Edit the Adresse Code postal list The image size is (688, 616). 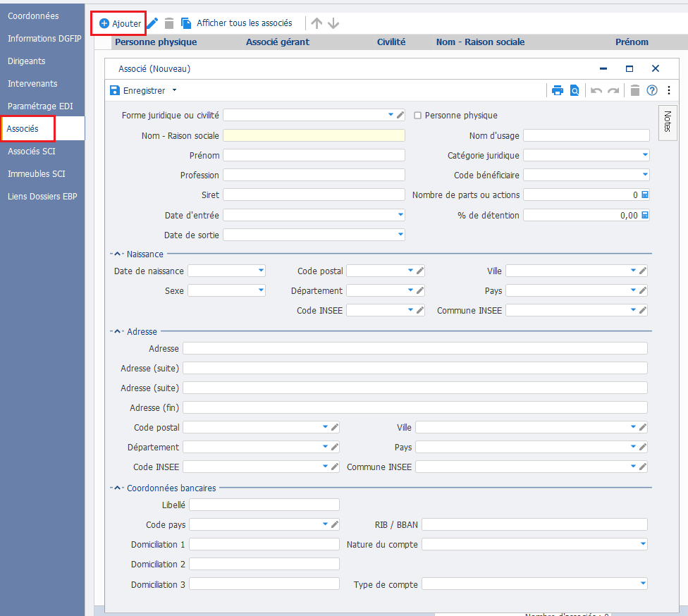coord(335,427)
